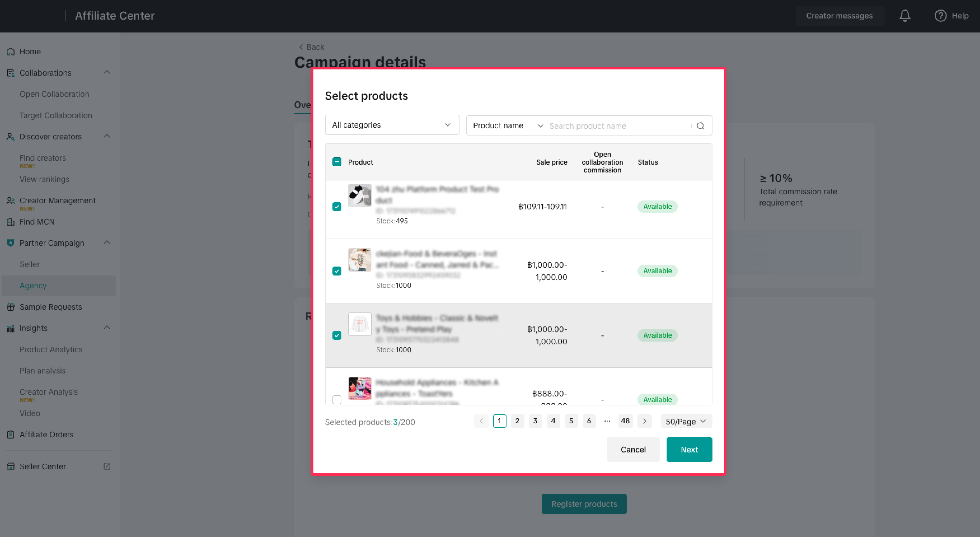Go to page 2 of products

(x=517, y=421)
